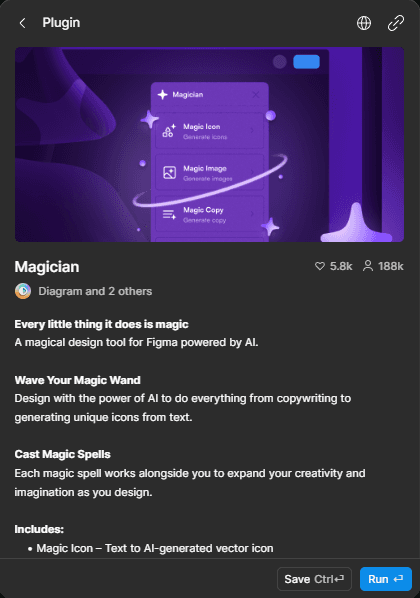Go back using the left chevron arrow
420x598 pixels.
tap(23, 23)
